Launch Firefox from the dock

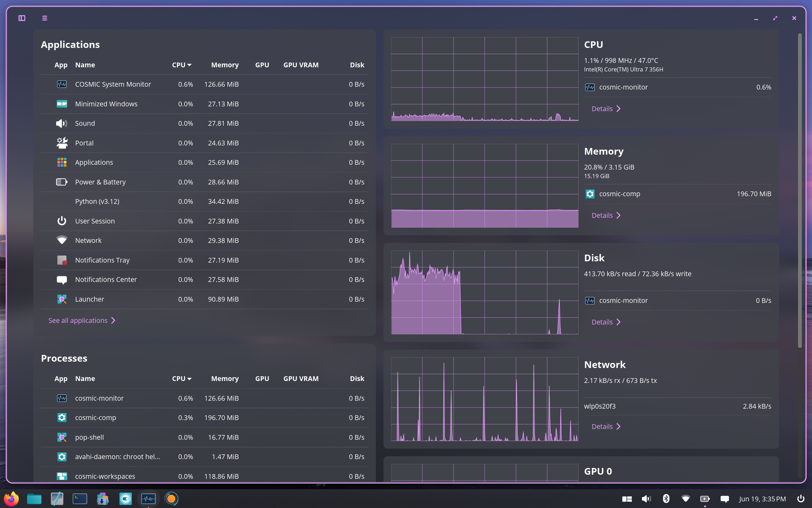(11, 498)
